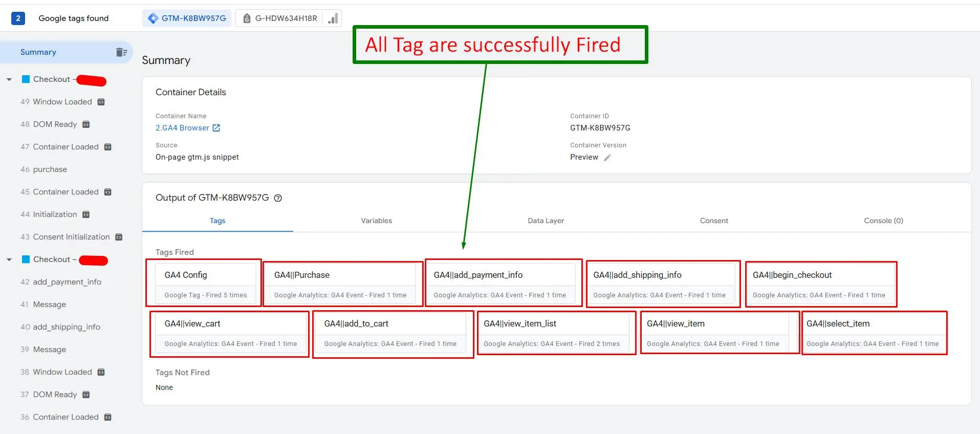The width and height of the screenshot is (980, 434).
Task: Click the API icon next to 37 DOM Ready
Action: [x=86, y=395]
